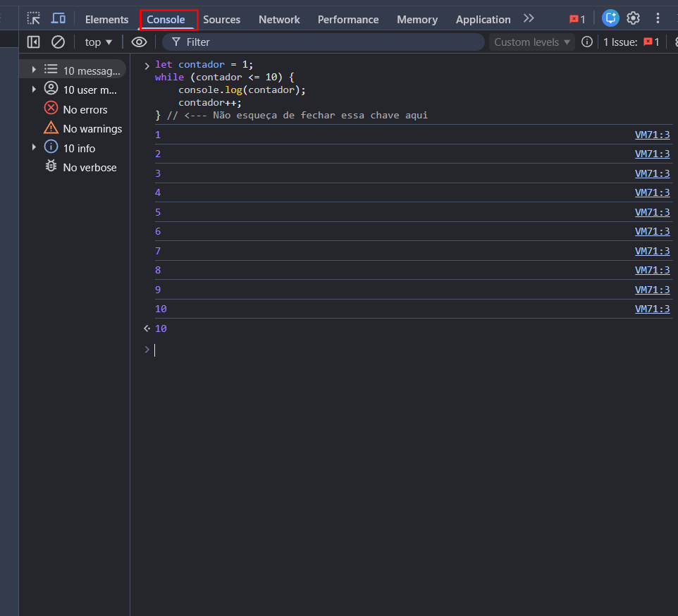Expand the 10 messages group
This screenshot has height=616, width=678.
tap(34, 70)
